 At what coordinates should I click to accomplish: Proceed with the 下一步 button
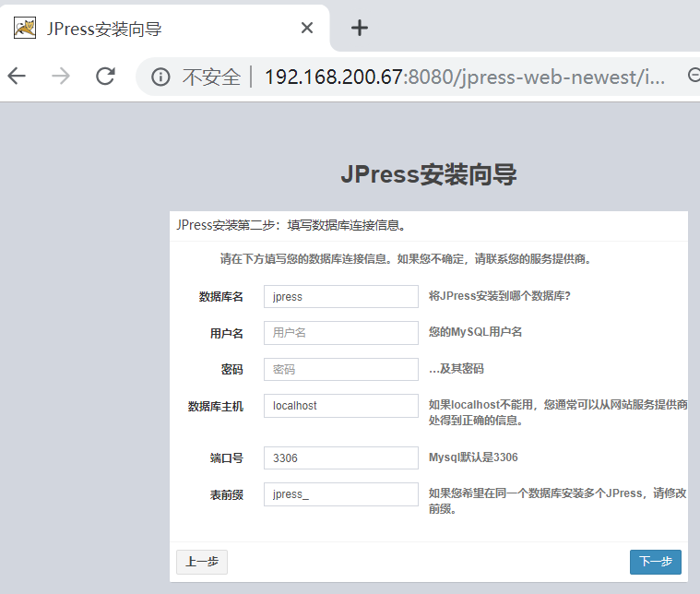coord(656,562)
